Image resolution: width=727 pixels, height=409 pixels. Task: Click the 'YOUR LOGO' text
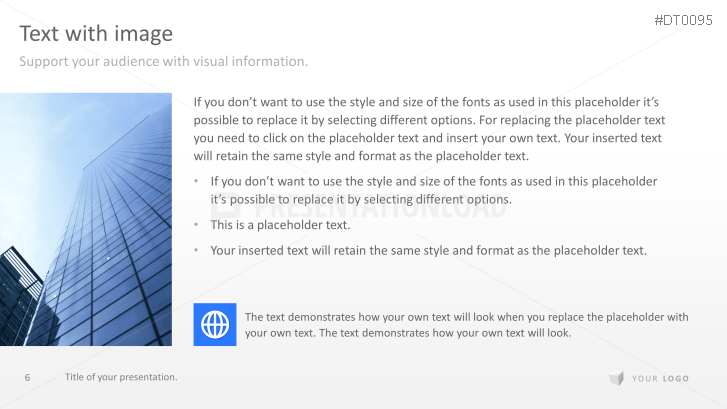(x=660, y=378)
